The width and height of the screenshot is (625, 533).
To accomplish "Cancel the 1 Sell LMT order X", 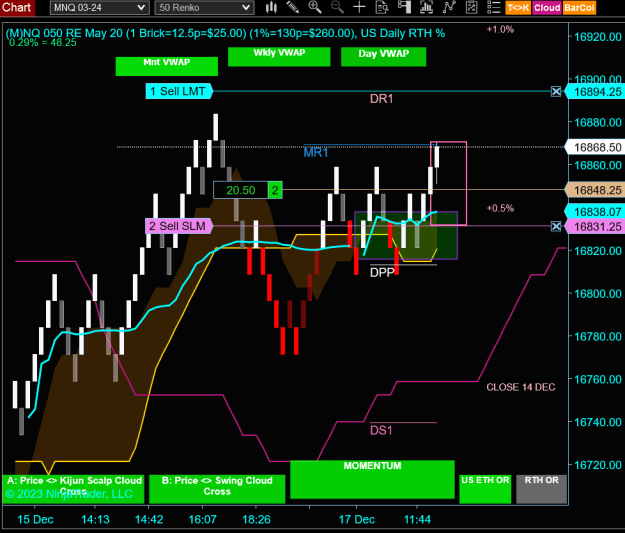I will click(556, 92).
